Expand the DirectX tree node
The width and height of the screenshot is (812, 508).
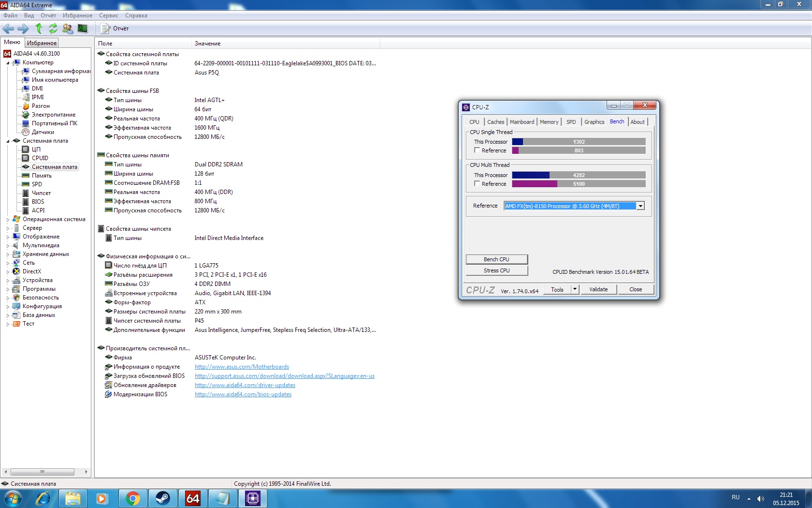click(x=8, y=272)
